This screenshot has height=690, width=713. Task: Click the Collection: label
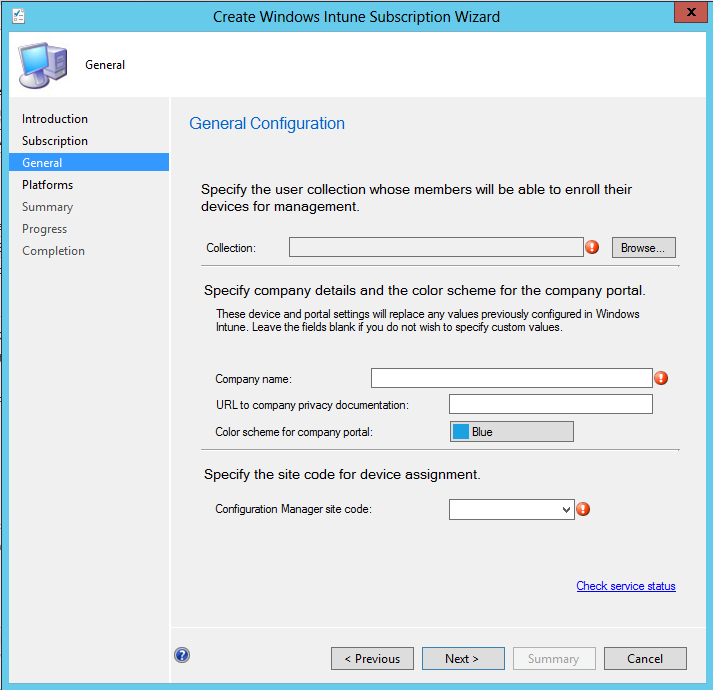coord(231,248)
